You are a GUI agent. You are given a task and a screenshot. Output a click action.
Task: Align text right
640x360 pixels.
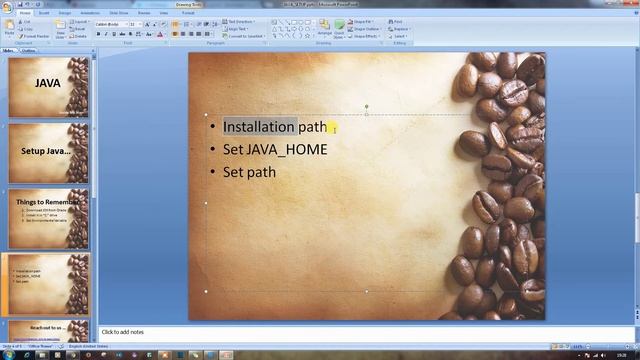click(x=191, y=34)
